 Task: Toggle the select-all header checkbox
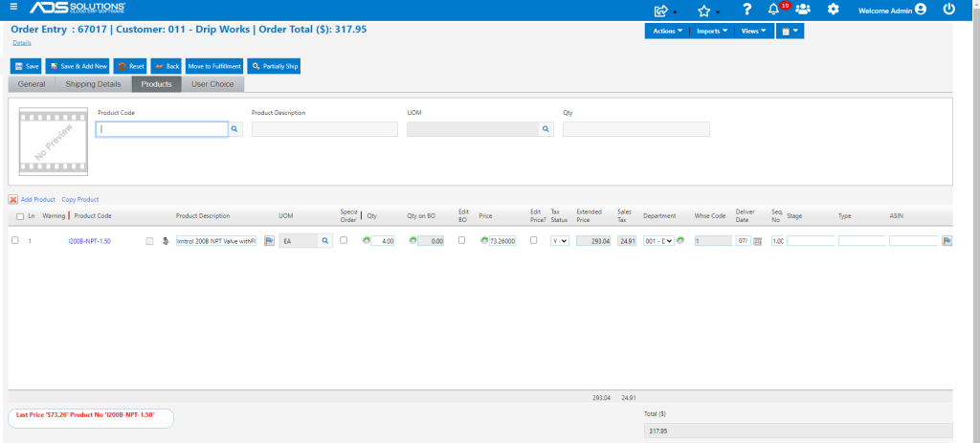(x=20, y=216)
